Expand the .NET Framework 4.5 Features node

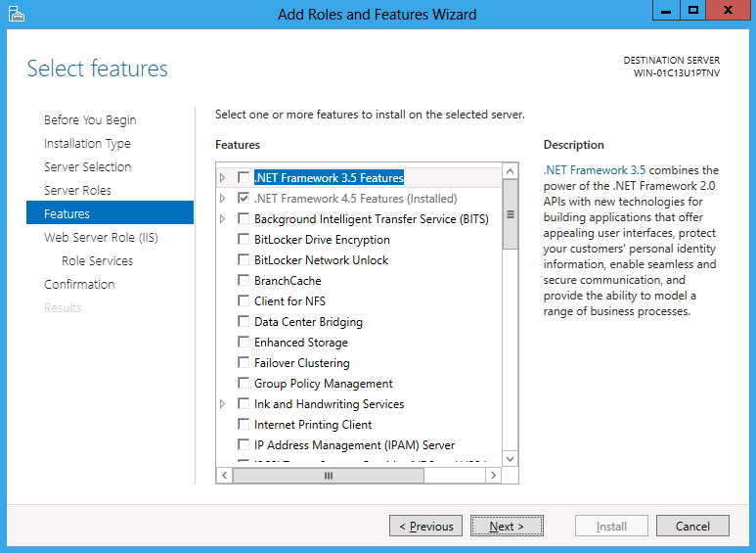222,199
